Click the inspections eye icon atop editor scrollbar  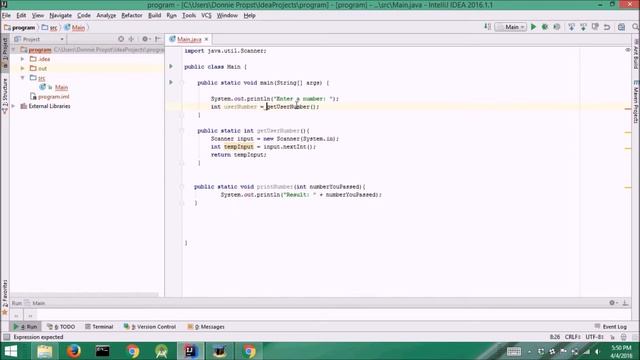pos(628,50)
